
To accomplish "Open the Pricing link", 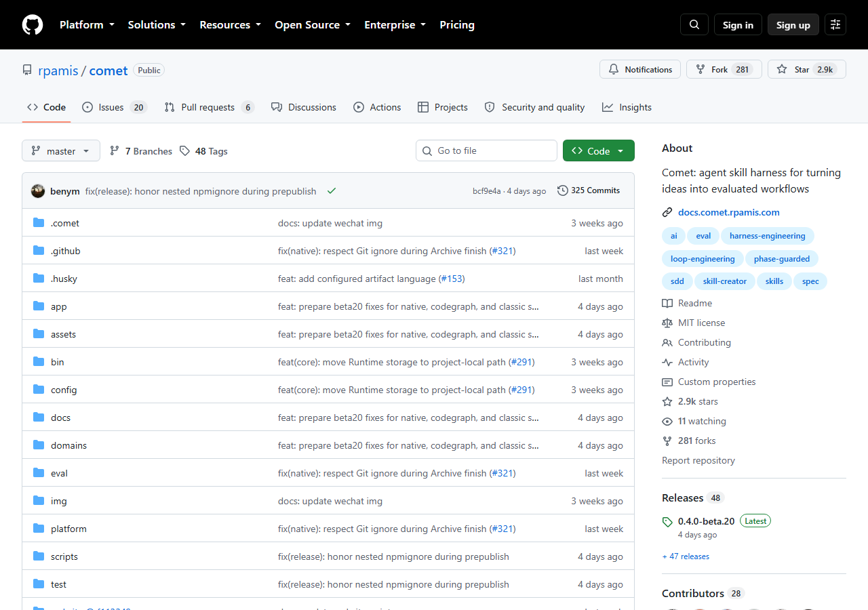I will point(457,24).
